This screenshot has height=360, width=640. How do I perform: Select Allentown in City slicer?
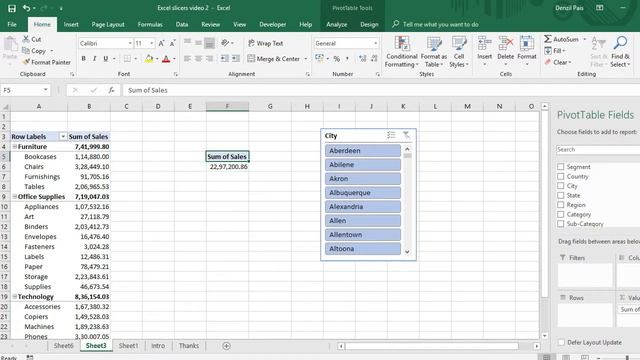363,235
